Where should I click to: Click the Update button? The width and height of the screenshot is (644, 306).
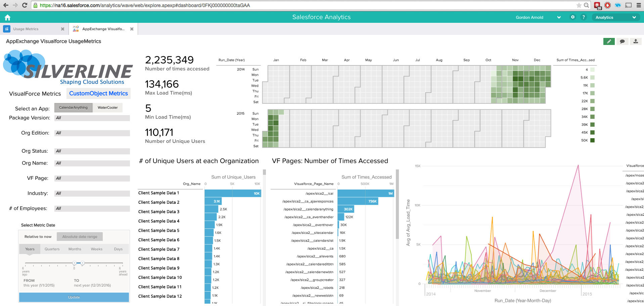pyautogui.click(x=74, y=297)
